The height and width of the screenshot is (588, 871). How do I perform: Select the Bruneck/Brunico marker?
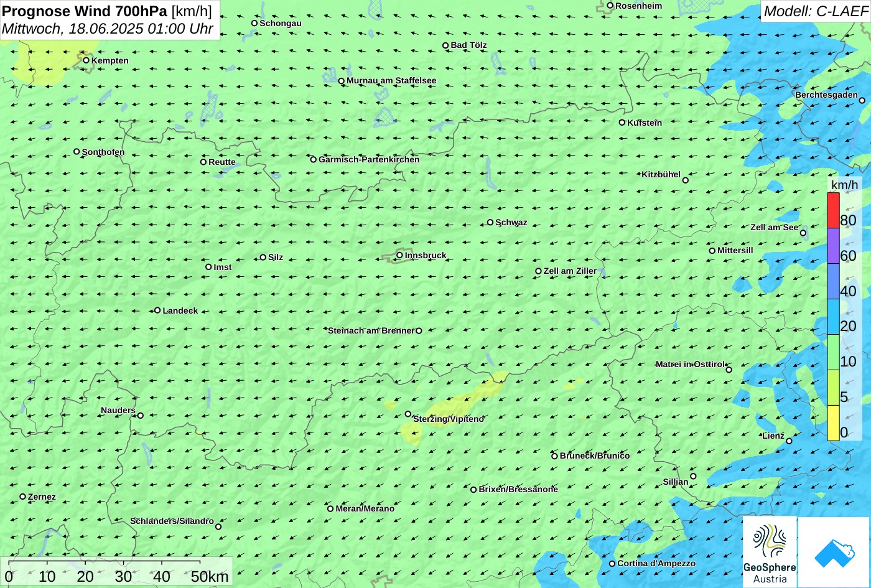[x=554, y=456]
